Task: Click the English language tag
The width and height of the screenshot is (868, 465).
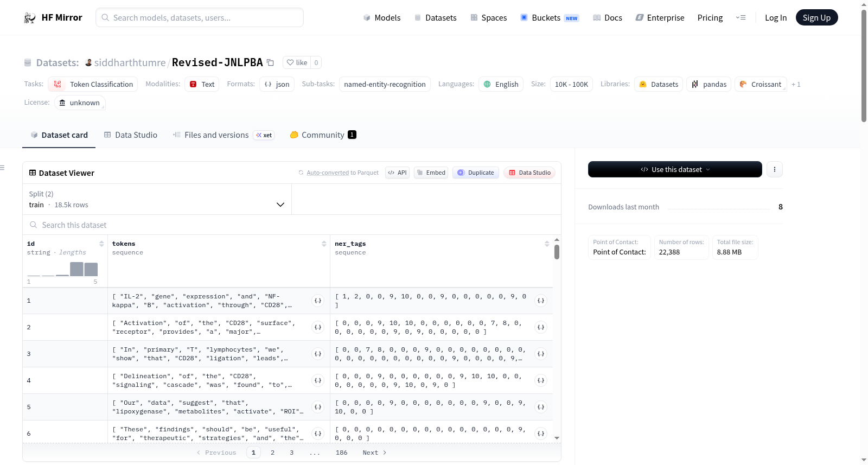Action: click(x=501, y=84)
